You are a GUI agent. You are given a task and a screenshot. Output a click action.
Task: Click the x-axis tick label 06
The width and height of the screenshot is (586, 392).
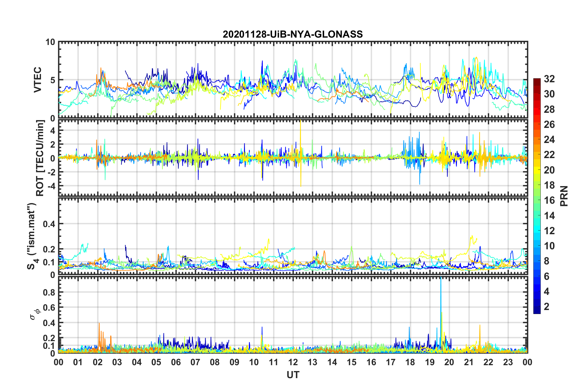pos(176,362)
